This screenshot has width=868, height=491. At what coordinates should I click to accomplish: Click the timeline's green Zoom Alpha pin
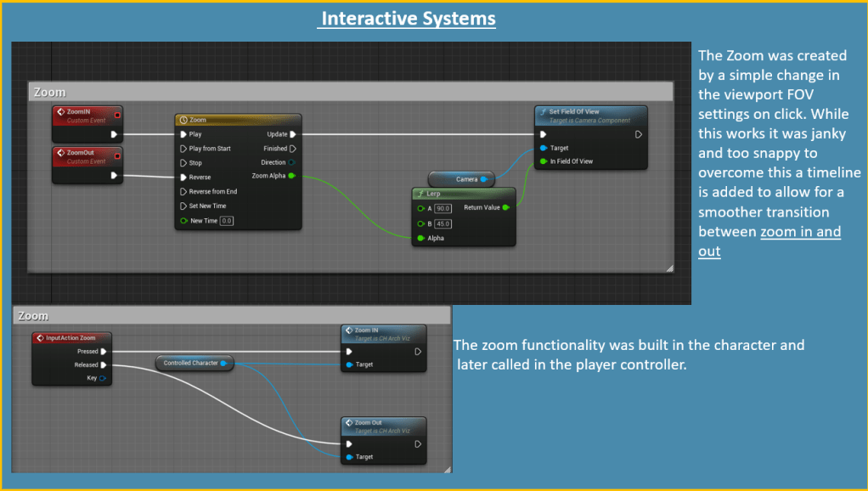292,176
